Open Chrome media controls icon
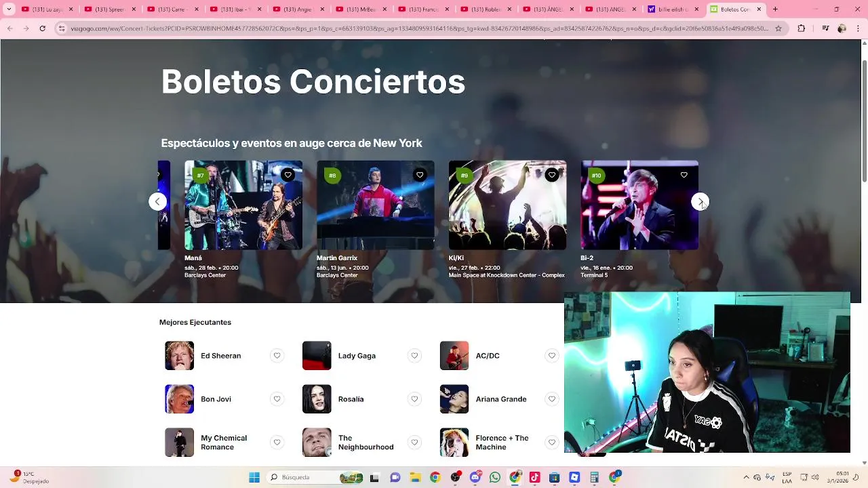 click(x=825, y=28)
